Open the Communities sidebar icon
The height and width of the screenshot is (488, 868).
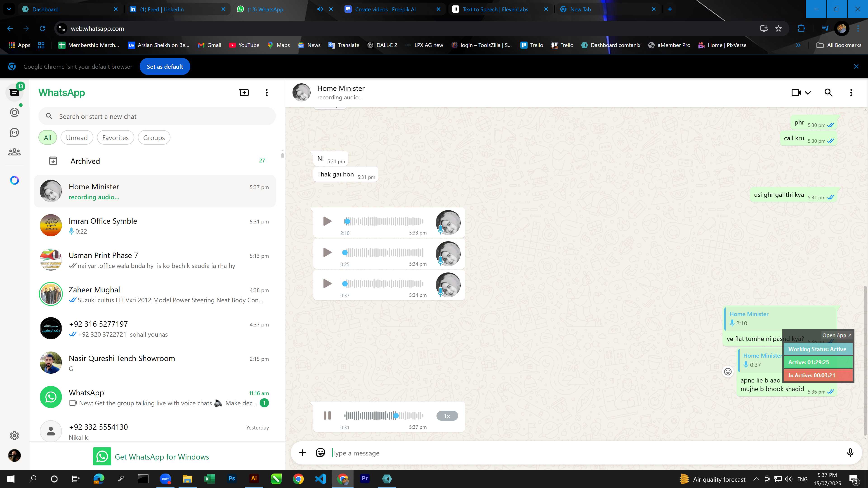point(14,152)
